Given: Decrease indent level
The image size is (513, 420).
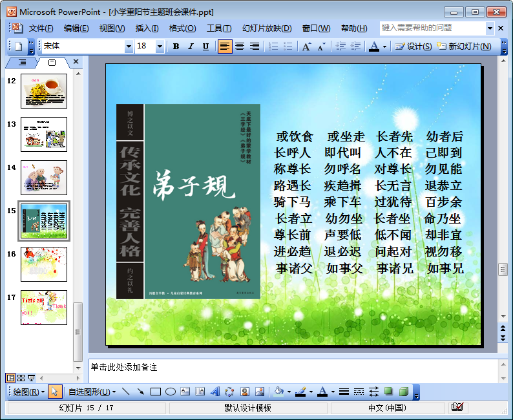Looking at the screenshot, I should pyautogui.click(x=340, y=47).
